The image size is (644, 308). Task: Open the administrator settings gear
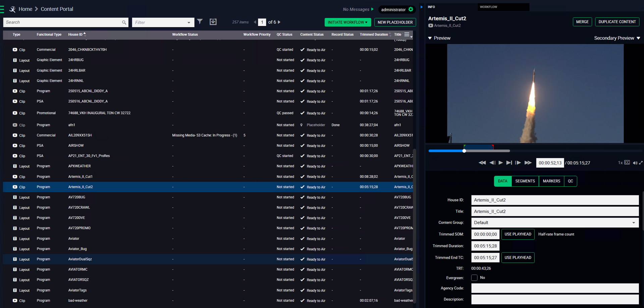(x=411, y=9)
